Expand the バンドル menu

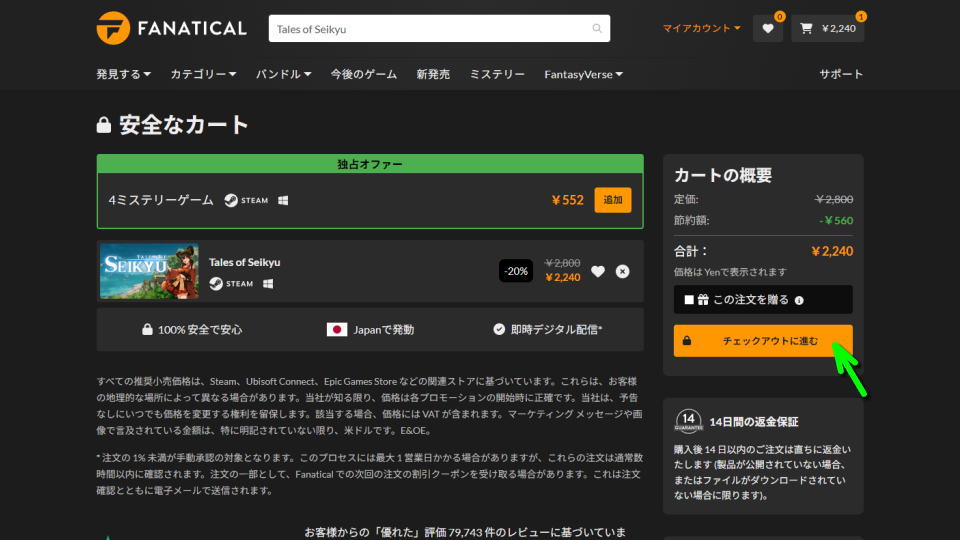[283, 74]
